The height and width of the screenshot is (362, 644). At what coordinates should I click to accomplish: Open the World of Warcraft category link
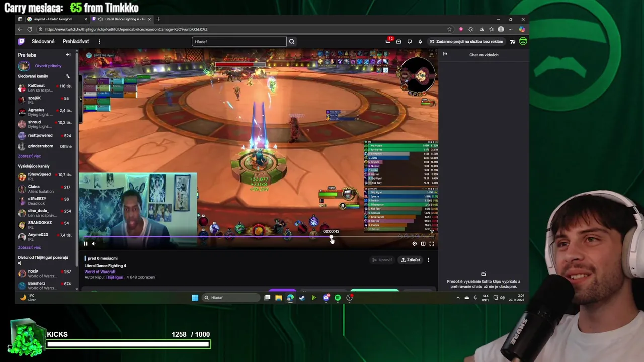100,271
